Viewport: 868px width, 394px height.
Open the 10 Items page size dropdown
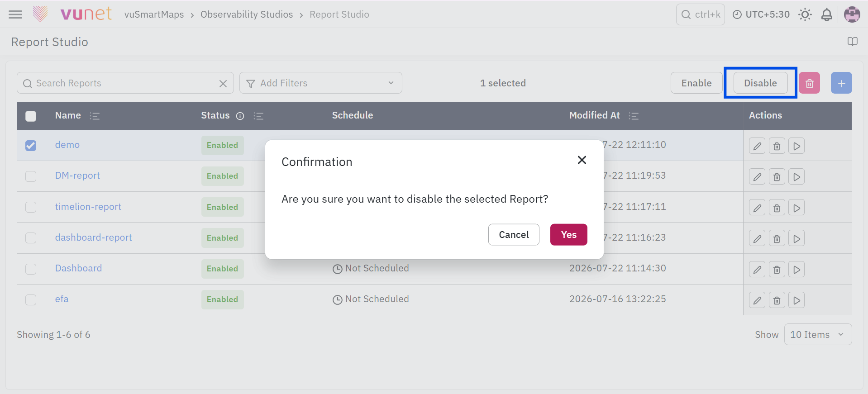(818, 335)
